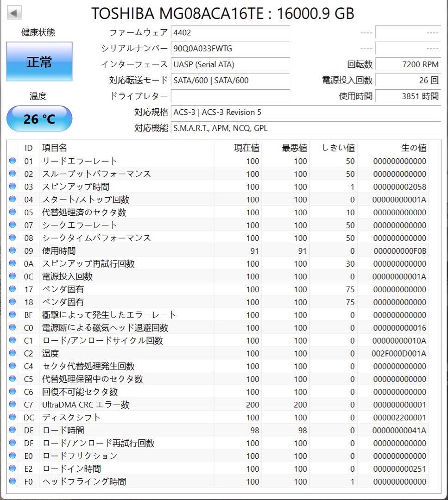Click the blue indicator for 電源投入回数 row 0C
Screen dimensions: 448x500
point(13,276)
